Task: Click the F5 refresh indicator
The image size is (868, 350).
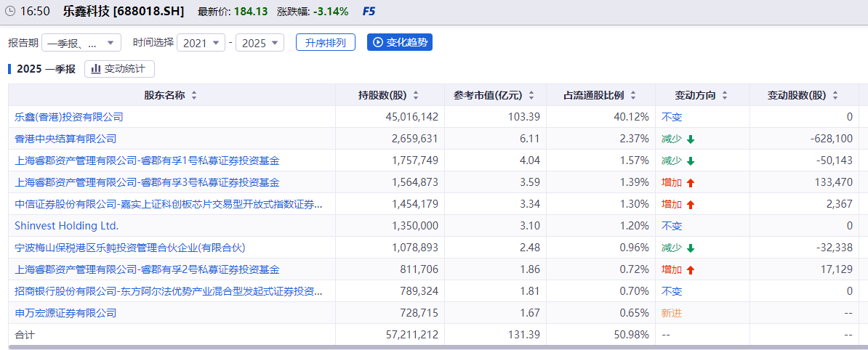Action: (x=368, y=11)
